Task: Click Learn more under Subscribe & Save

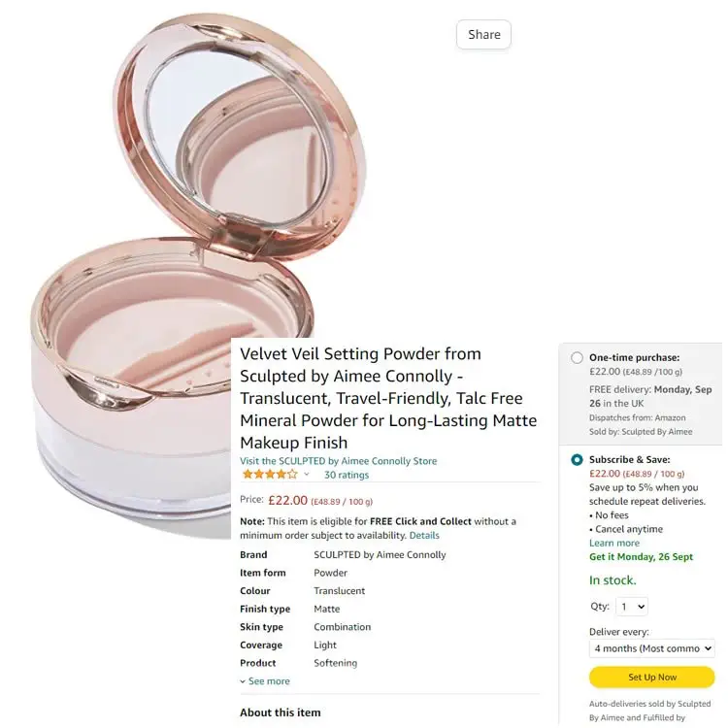Action: [614, 544]
